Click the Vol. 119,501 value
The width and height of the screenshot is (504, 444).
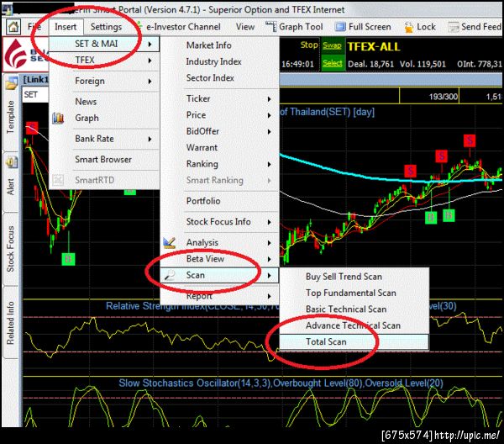coord(423,64)
